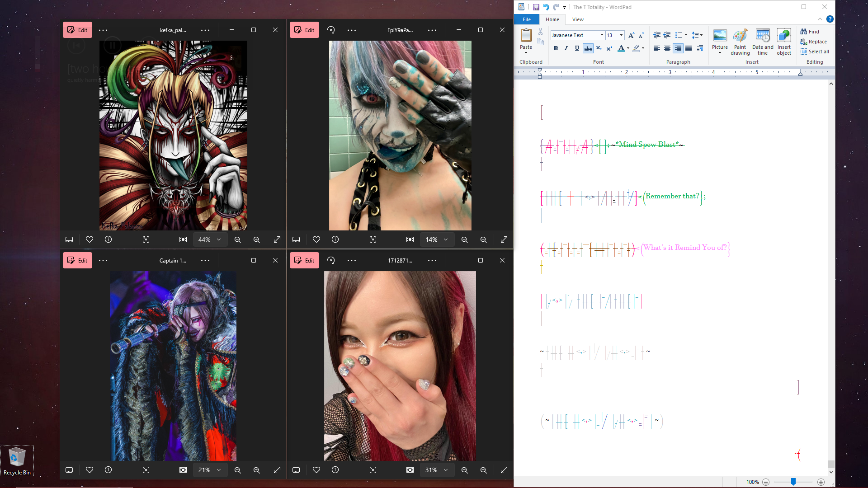
Task: Click the Paste icon in WordPad
Action: [x=526, y=35]
